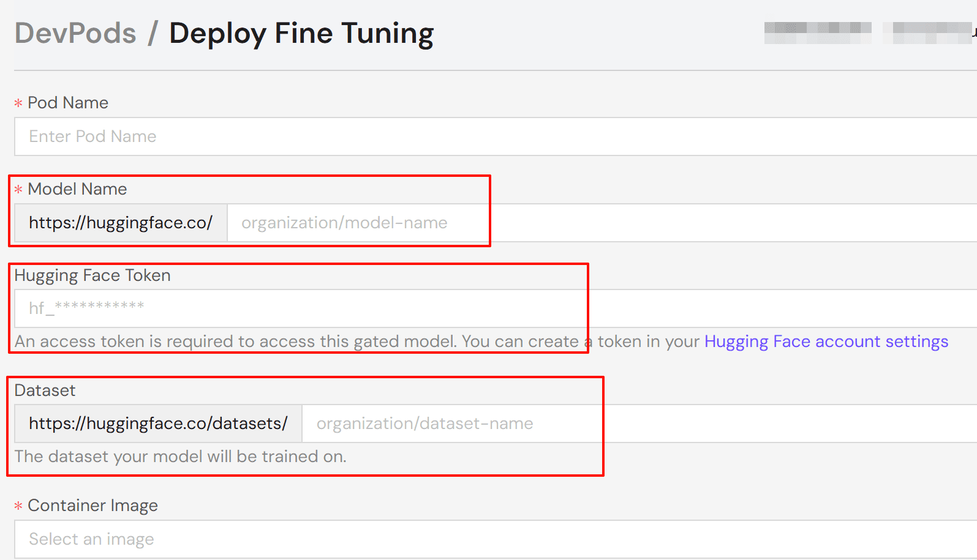Open the Hugging Face account settings link

click(826, 342)
